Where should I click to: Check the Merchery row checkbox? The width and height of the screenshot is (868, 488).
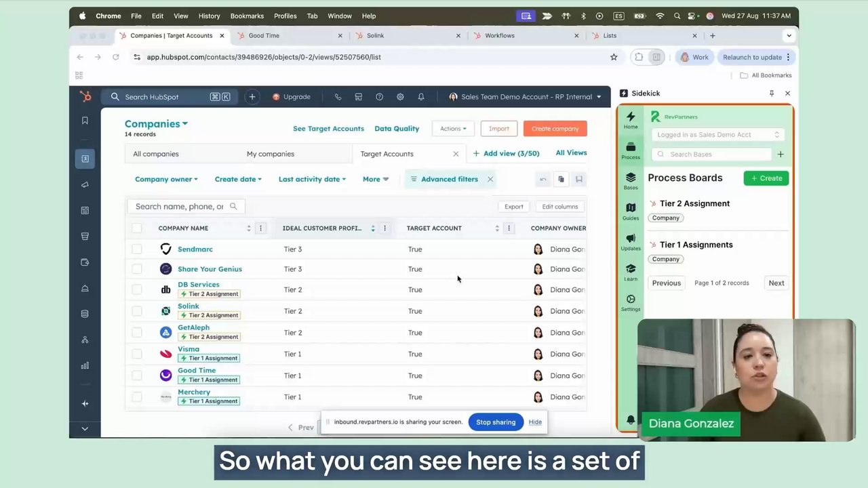tap(137, 397)
